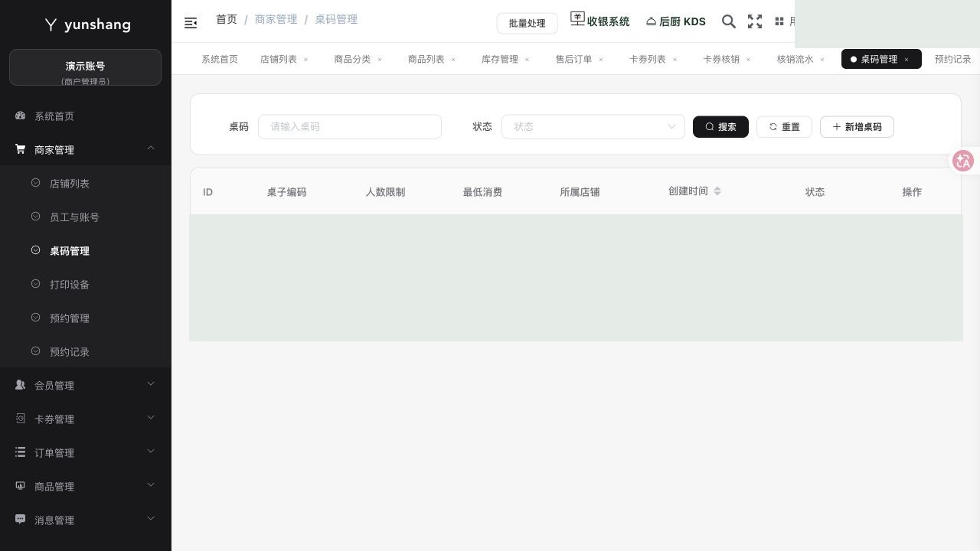980x551 pixels.
Task: Toggle fullscreen using the expand icon
Action: click(755, 21)
